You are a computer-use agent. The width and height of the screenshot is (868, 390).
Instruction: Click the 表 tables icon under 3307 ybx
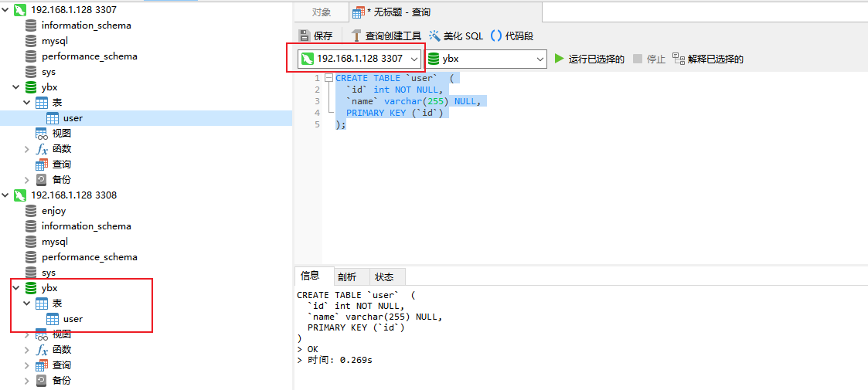point(42,103)
